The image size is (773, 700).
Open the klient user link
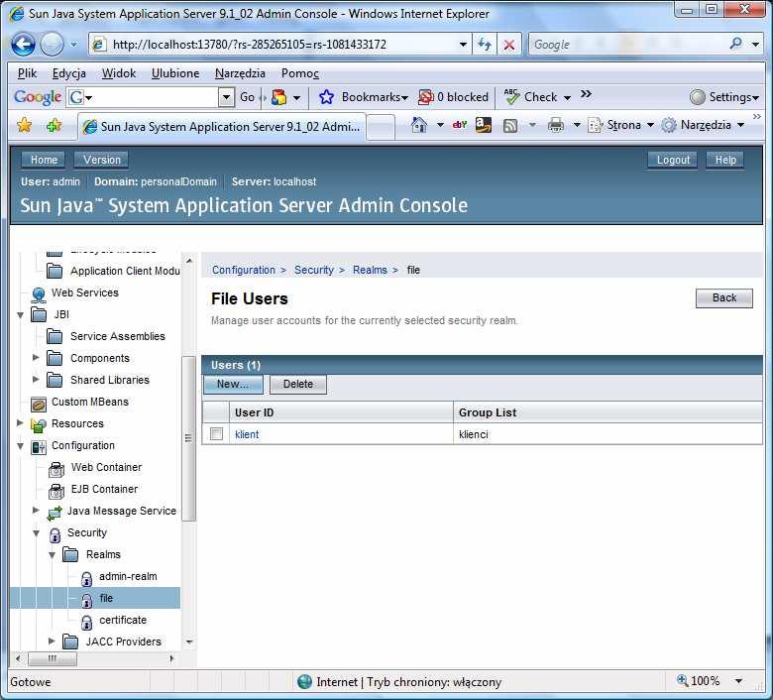(x=247, y=434)
